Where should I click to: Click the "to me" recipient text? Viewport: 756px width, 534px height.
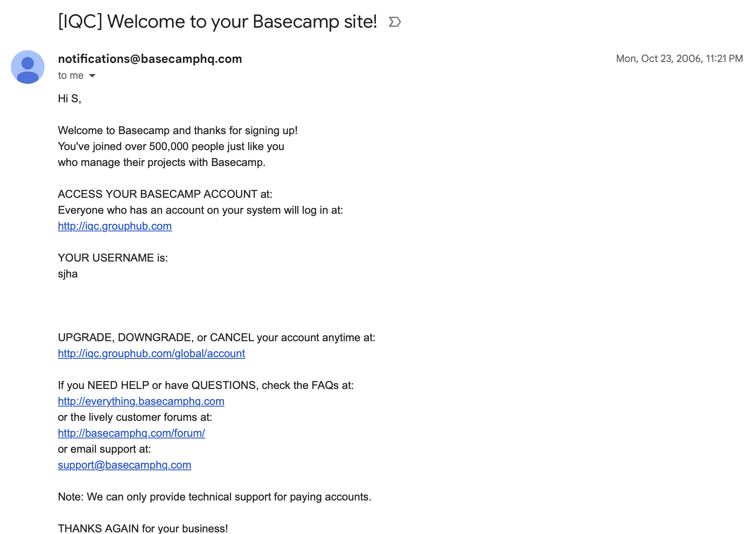point(70,75)
